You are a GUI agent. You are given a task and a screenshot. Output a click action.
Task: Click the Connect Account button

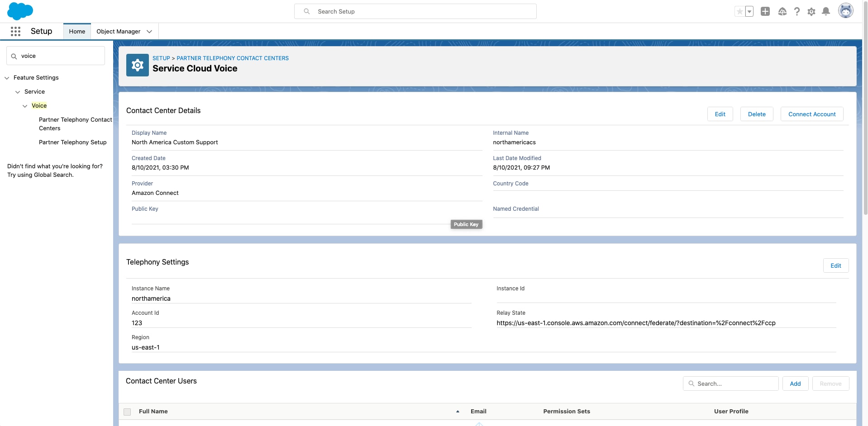coord(812,114)
